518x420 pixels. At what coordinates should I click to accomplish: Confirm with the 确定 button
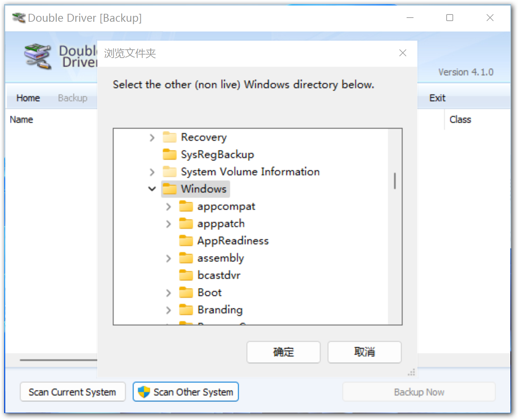click(x=283, y=352)
